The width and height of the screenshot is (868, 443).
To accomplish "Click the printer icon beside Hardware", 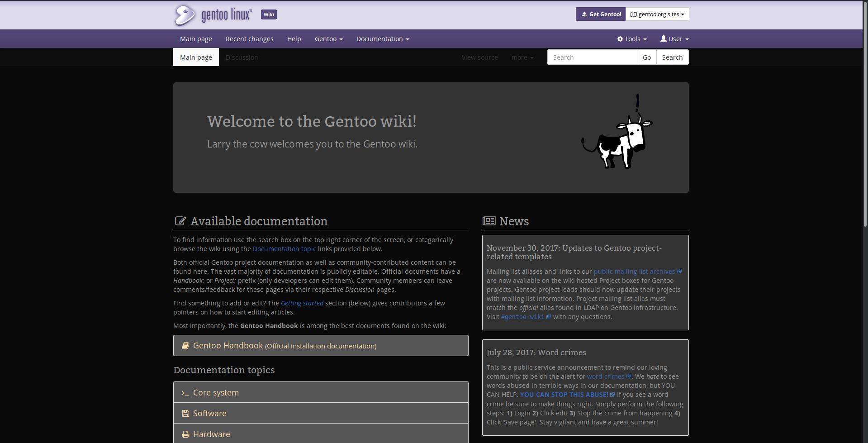I will coord(185,434).
